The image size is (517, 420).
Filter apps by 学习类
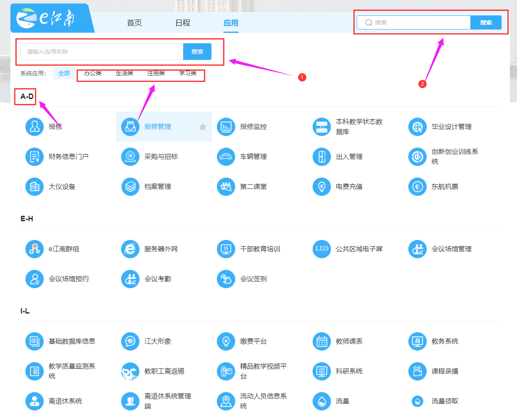tap(188, 73)
